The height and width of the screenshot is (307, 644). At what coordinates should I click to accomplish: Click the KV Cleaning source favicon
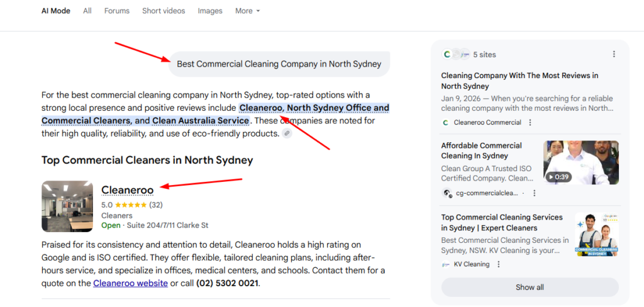pos(446,264)
